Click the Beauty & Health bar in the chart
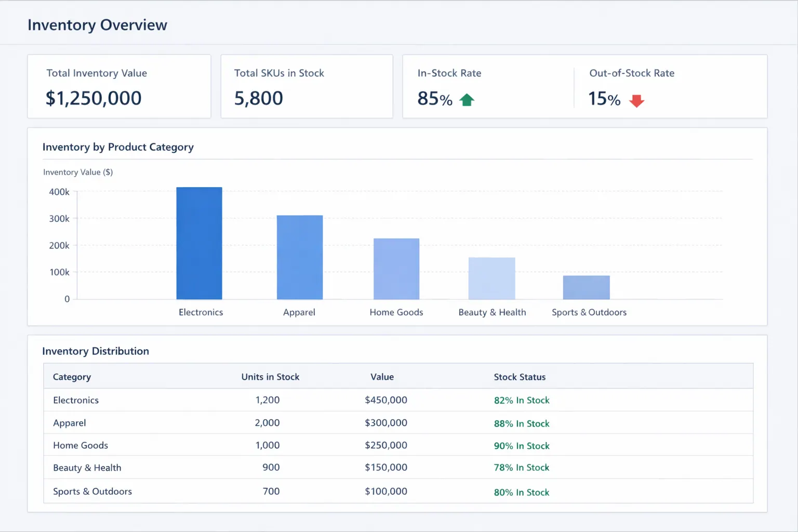 click(491, 278)
